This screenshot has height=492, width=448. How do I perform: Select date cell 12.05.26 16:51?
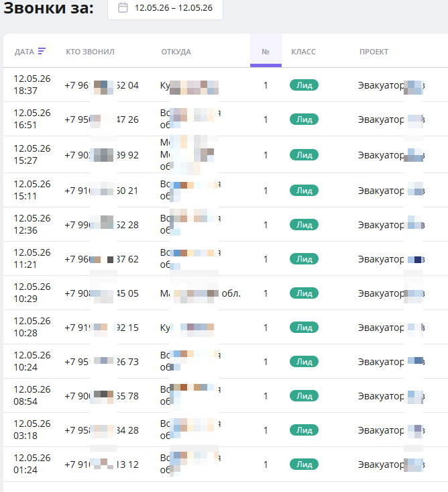pyautogui.click(x=32, y=119)
